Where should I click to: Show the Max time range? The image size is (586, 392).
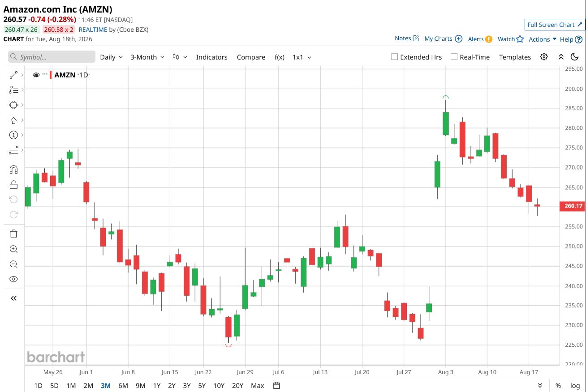click(258, 386)
